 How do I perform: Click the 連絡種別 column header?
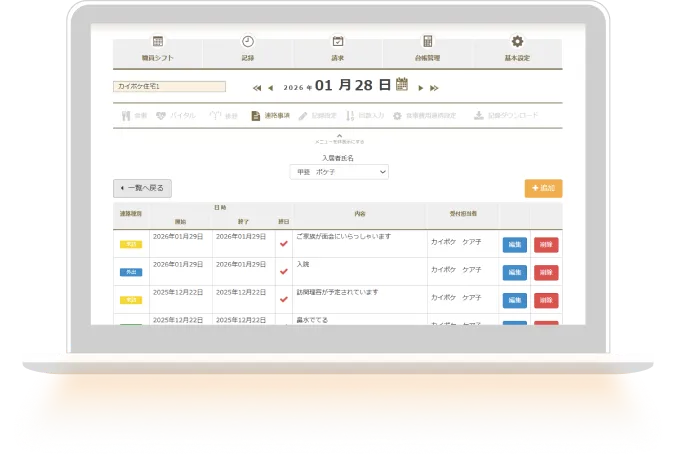[131, 214]
